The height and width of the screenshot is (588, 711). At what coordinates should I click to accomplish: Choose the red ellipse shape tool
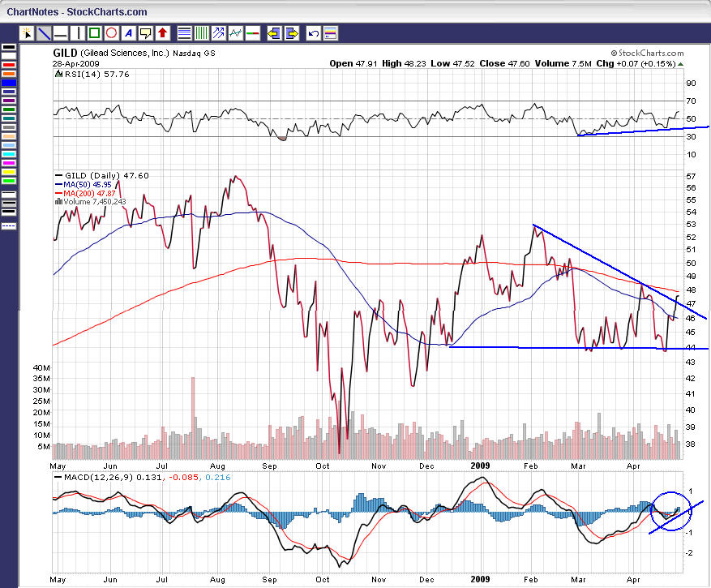pyautogui.click(x=112, y=33)
